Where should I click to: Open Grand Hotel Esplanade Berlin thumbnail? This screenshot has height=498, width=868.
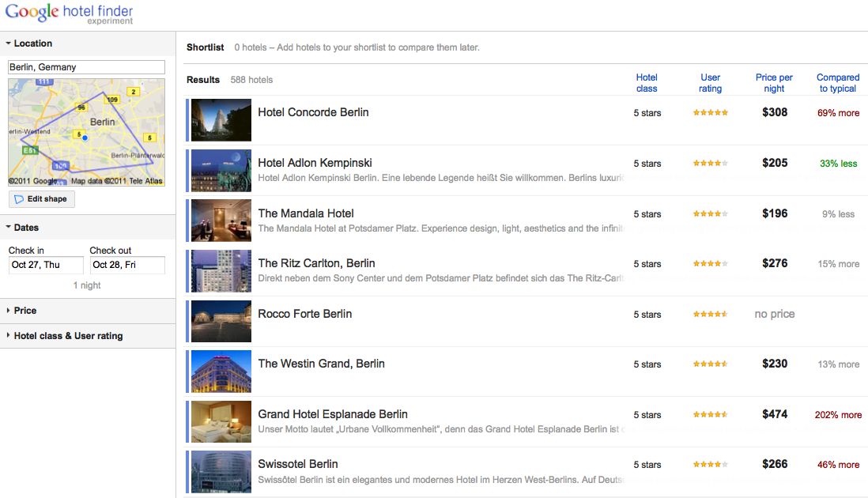click(221, 421)
